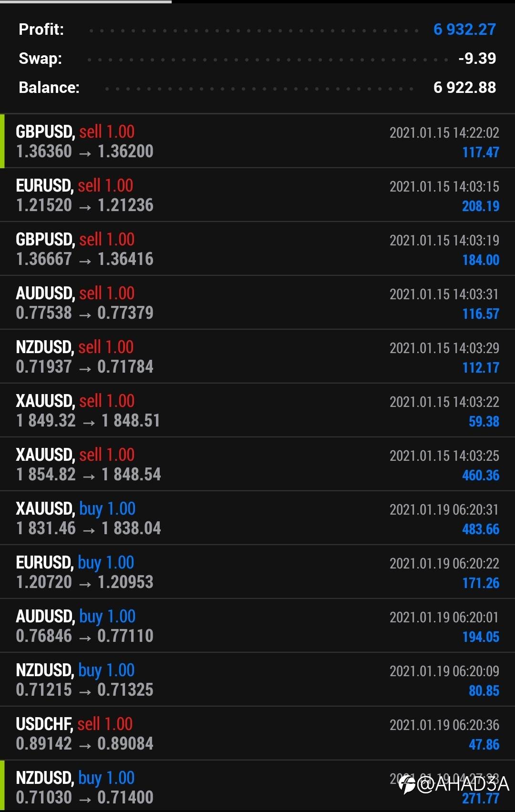Screen dimensions: 515x812
Task: Open the NZDUSD sell 0.71937 trade
Action: [x=257, y=357]
